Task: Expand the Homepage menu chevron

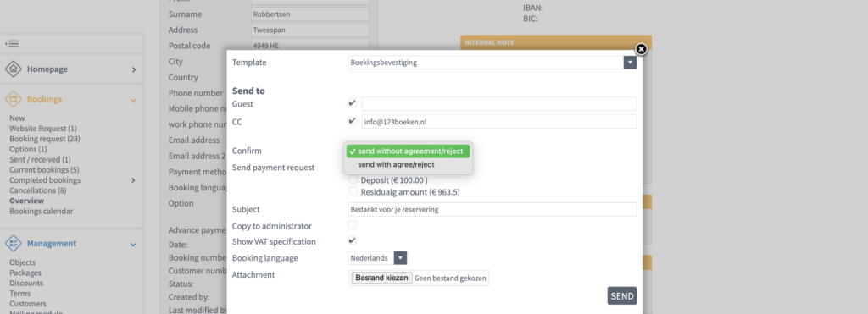Action: [133, 69]
